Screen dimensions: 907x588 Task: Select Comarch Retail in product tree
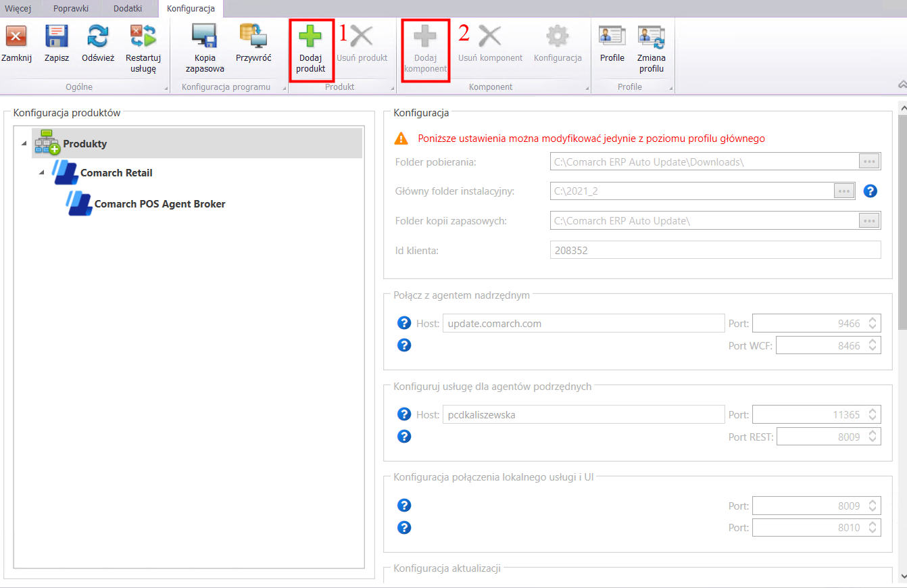(116, 173)
